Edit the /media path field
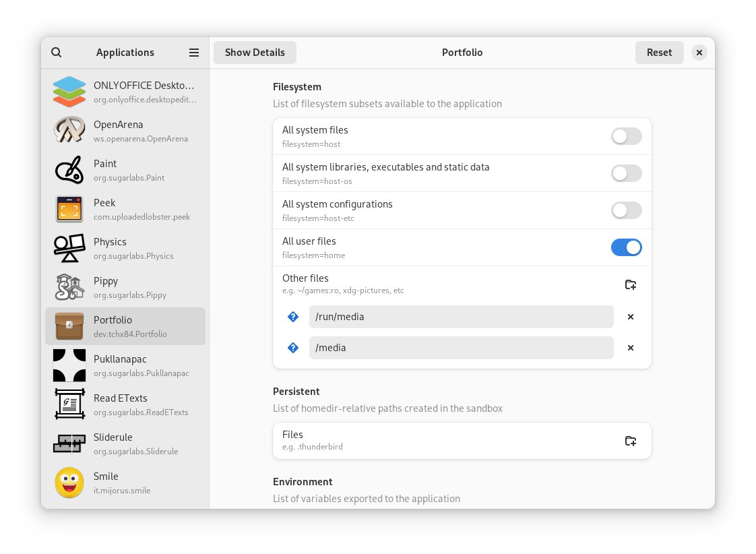756x554 pixels. point(462,348)
